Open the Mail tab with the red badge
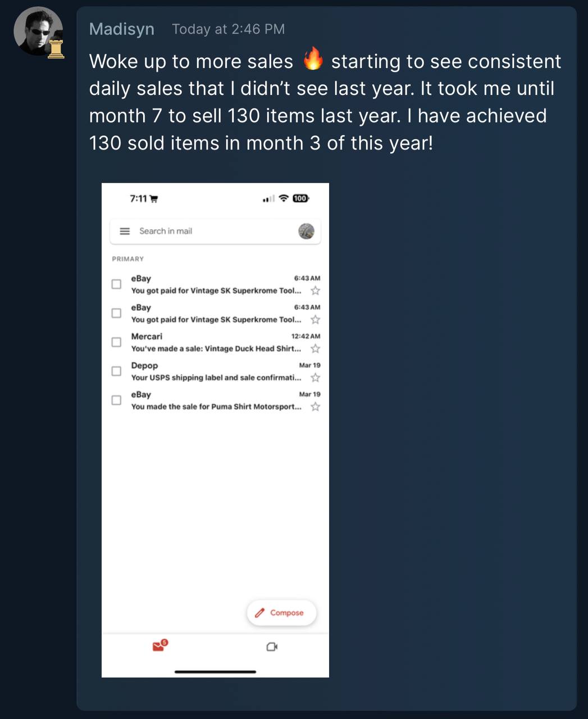Screen dimensions: 588x719 (159, 646)
